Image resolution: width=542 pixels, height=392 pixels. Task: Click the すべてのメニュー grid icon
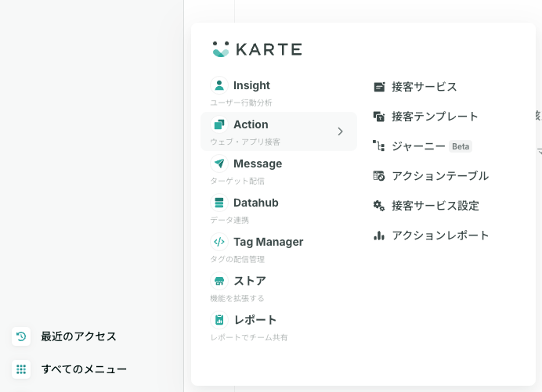tap(21, 369)
